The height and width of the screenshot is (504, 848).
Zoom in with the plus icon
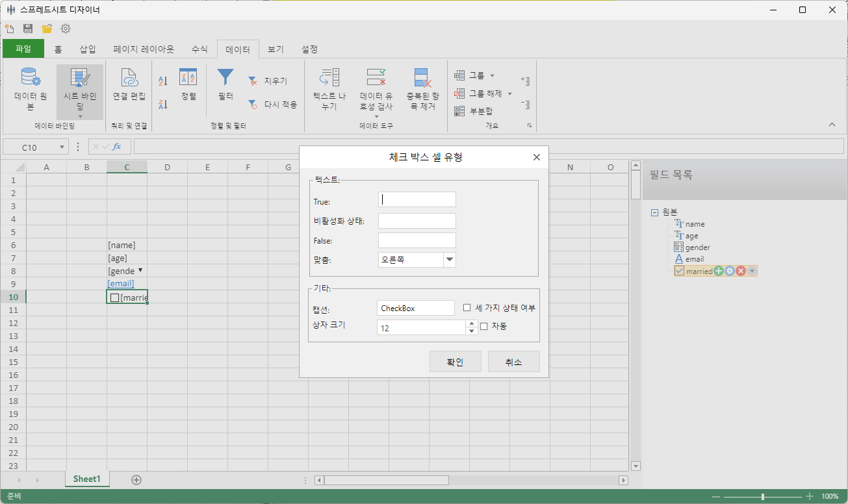tap(810, 496)
